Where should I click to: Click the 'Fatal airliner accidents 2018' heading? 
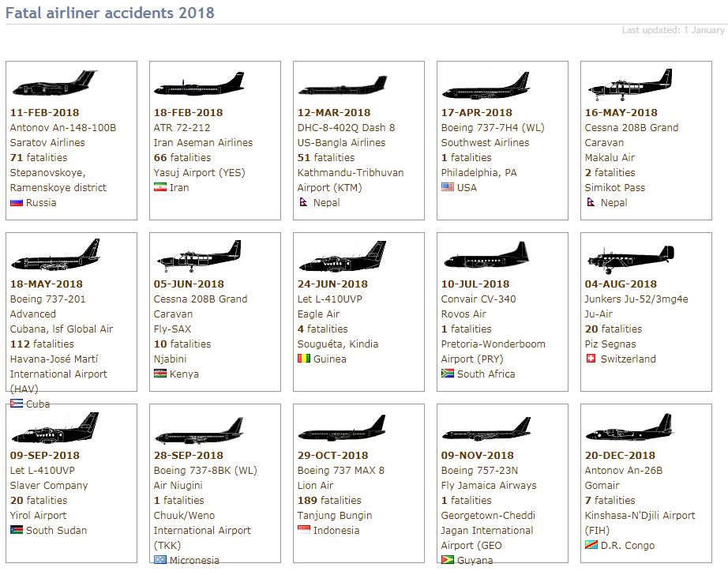click(110, 13)
